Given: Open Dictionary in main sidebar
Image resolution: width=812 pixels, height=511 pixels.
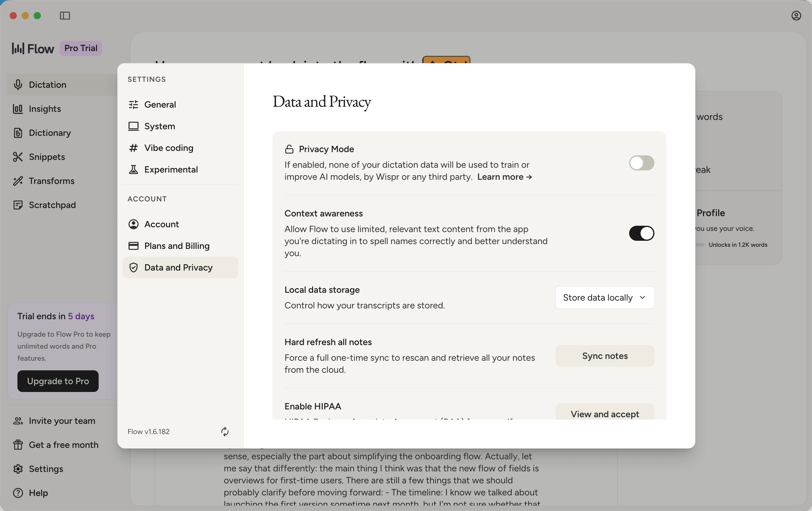Looking at the screenshot, I should [x=62, y=133].
